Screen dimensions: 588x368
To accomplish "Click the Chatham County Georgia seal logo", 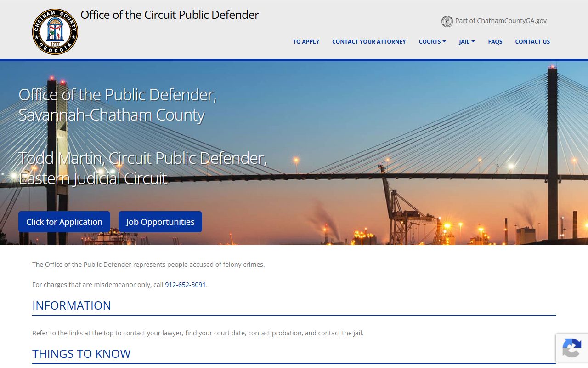I will pyautogui.click(x=55, y=32).
